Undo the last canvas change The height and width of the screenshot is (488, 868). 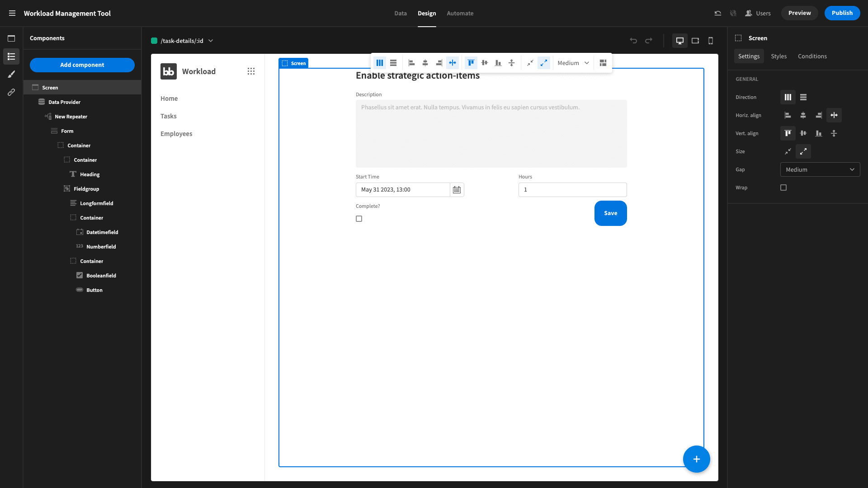click(x=633, y=41)
